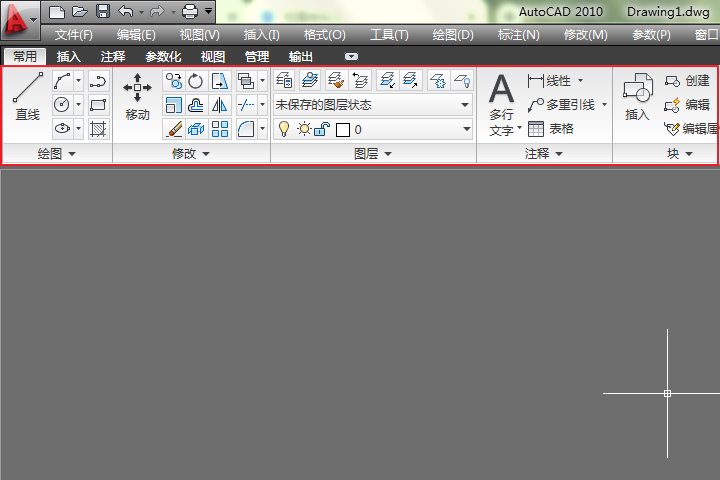This screenshot has height=480, width=720.
Task: Click the Layer Previous icon
Action: 360,80
